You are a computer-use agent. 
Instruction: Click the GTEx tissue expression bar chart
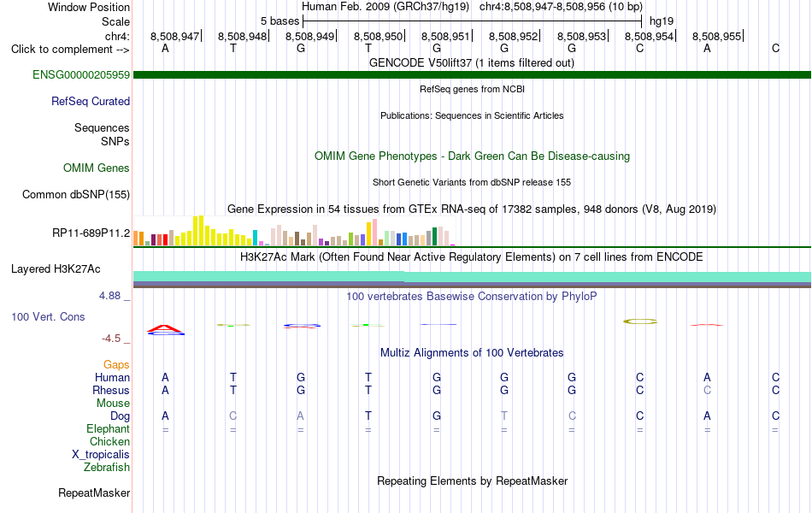click(x=294, y=231)
